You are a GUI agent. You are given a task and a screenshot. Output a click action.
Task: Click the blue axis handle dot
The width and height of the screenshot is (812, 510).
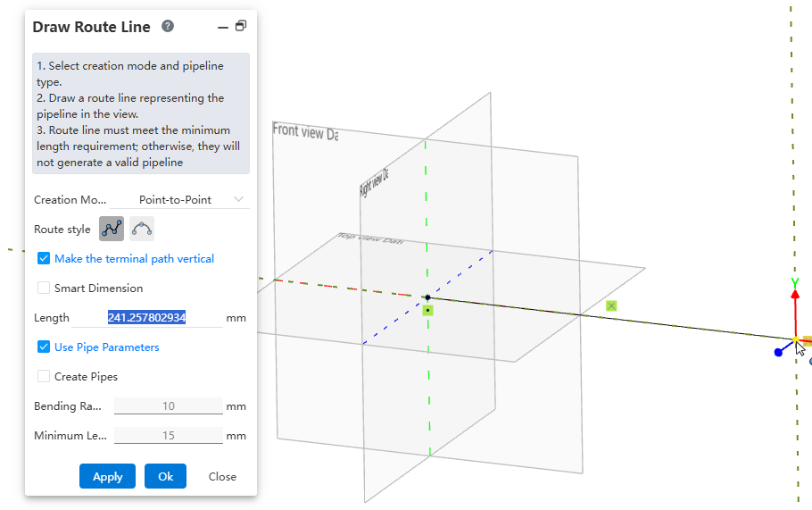pyautogui.click(x=778, y=353)
